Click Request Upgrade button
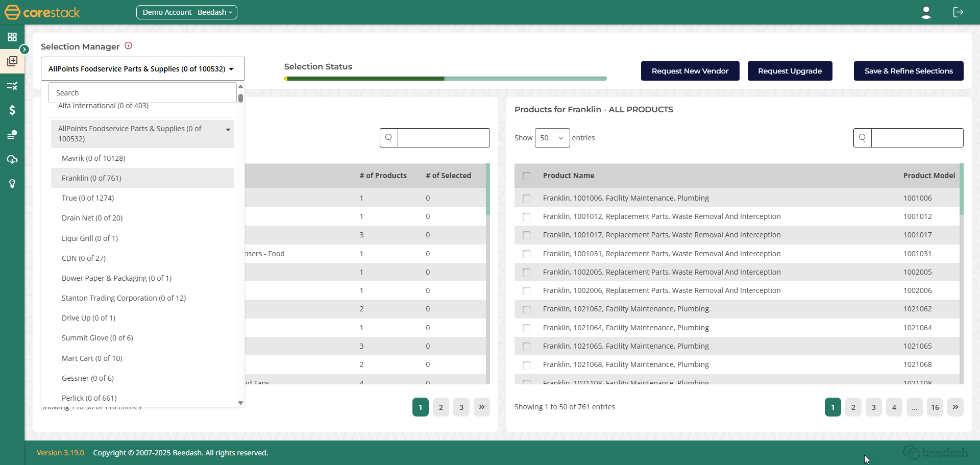The height and width of the screenshot is (465, 980). 790,71
